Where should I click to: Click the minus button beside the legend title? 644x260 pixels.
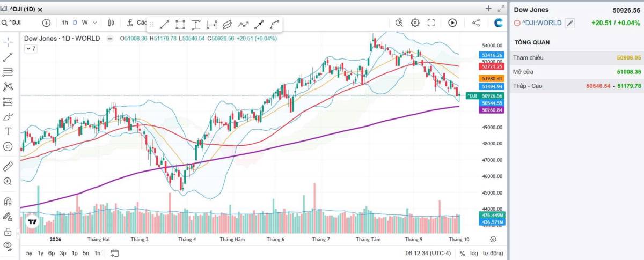point(109,39)
